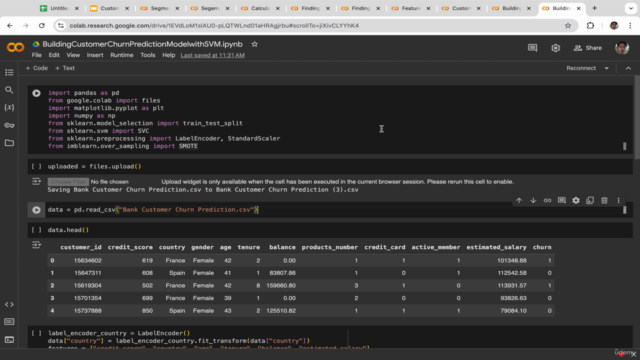640x360 pixels.
Task: Click the Choose Files button
Action: [x=68, y=182]
